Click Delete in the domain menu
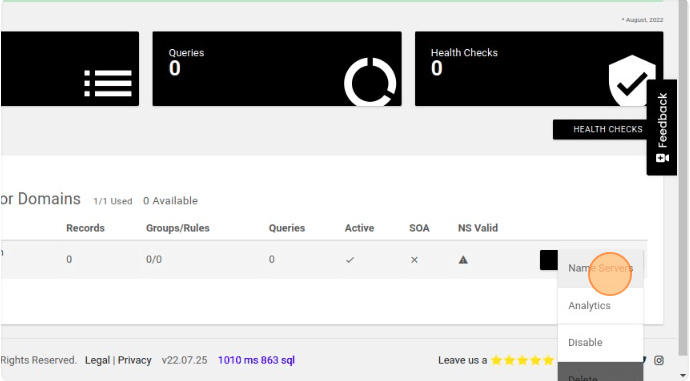 (600, 373)
